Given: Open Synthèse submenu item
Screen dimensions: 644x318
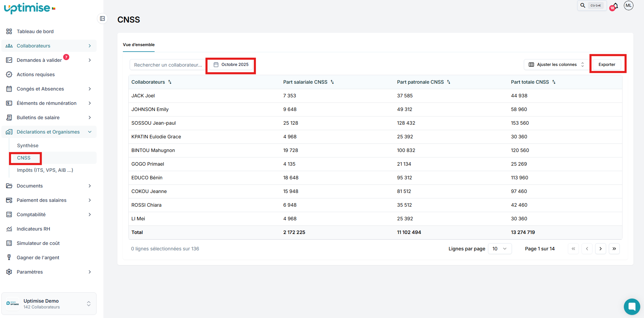Looking at the screenshot, I should pyautogui.click(x=28, y=146).
